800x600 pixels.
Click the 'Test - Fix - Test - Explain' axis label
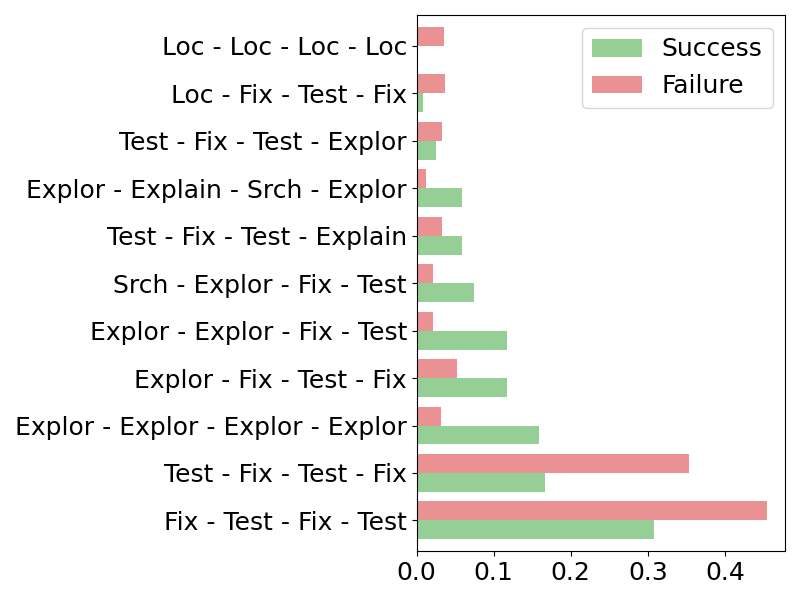pos(257,237)
